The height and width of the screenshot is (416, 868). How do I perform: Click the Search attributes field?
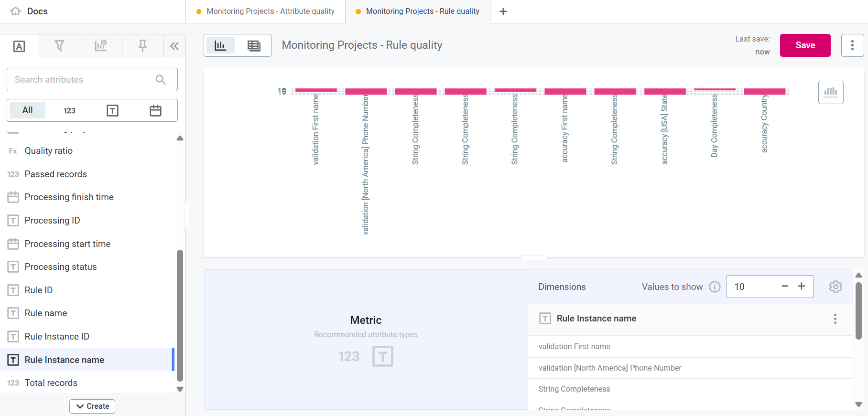[x=84, y=79]
